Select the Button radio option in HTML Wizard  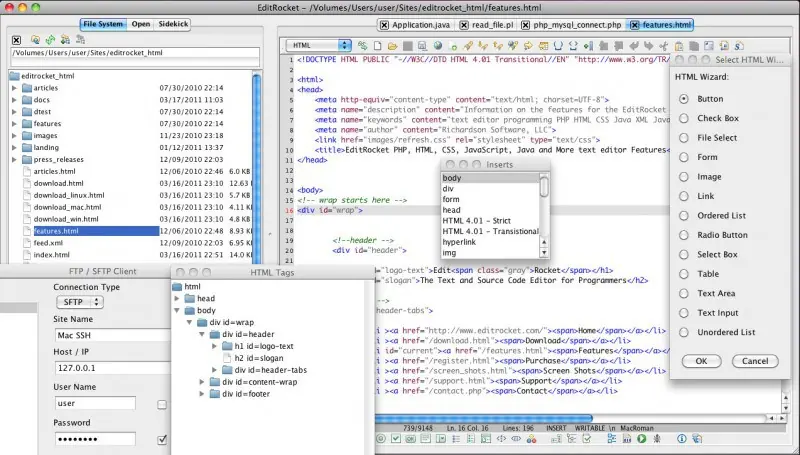pyautogui.click(x=684, y=99)
